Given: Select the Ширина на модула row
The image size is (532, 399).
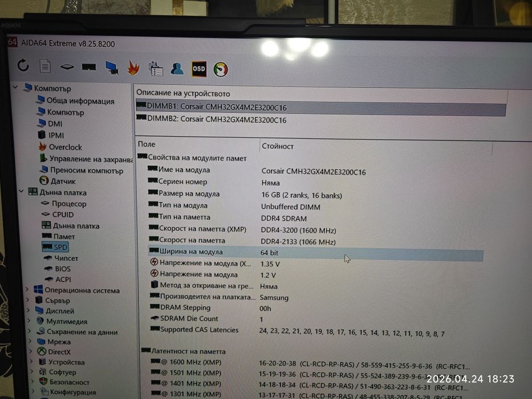Looking at the screenshot, I should click(315, 253).
